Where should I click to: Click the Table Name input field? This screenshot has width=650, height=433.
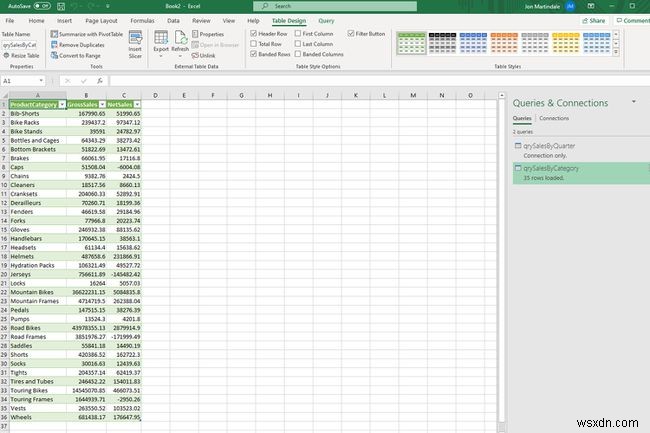[20, 45]
